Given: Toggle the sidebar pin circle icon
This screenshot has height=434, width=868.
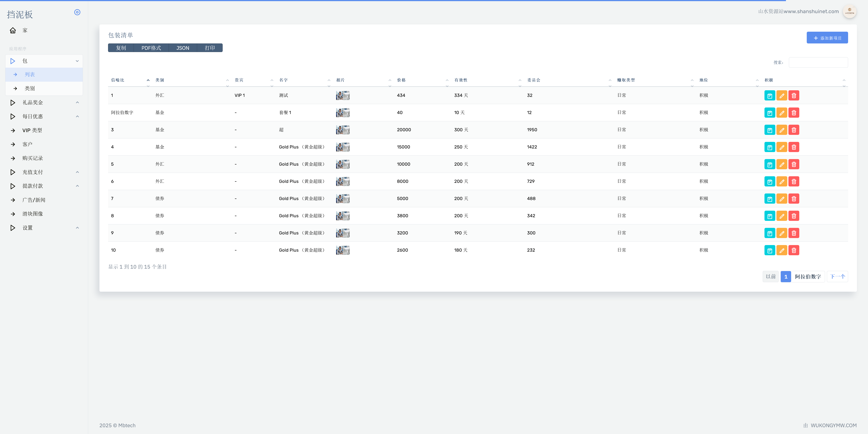Looking at the screenshot, I should 77,12.
